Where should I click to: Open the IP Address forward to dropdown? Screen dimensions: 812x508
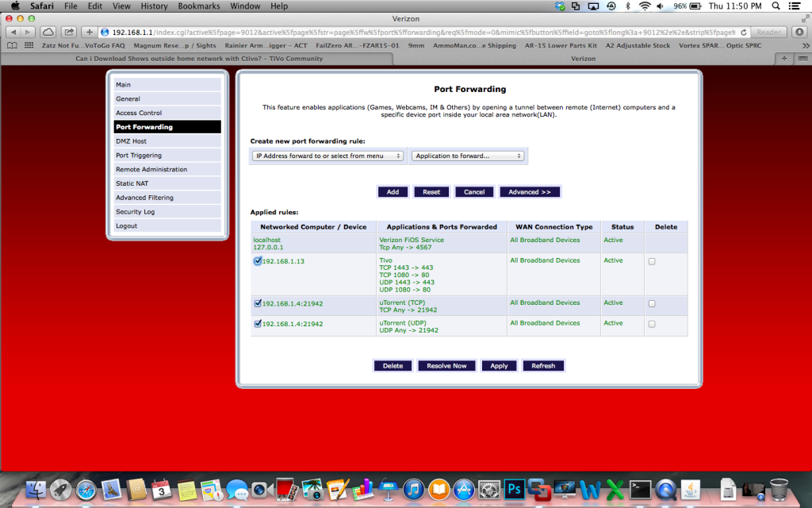[x=327, y=156]
